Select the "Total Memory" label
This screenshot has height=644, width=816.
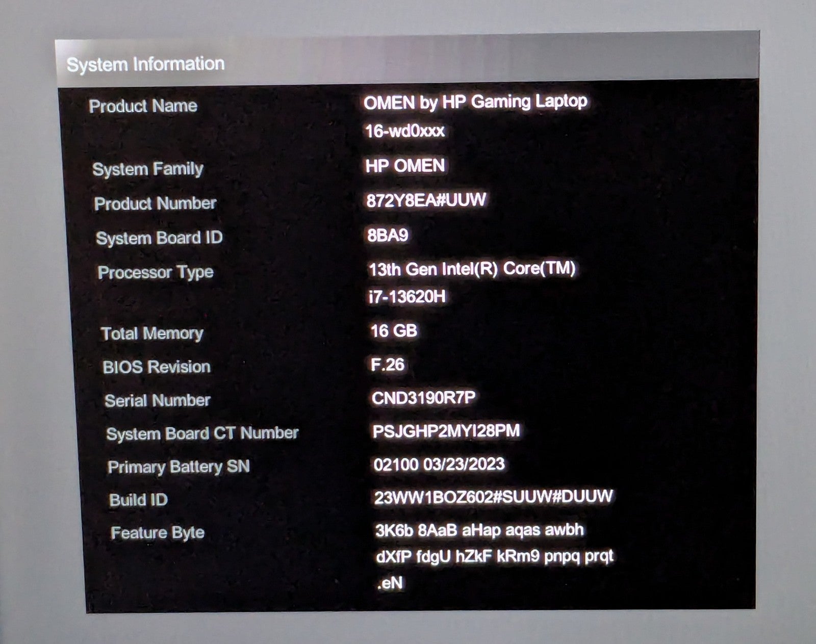point(152,333)
